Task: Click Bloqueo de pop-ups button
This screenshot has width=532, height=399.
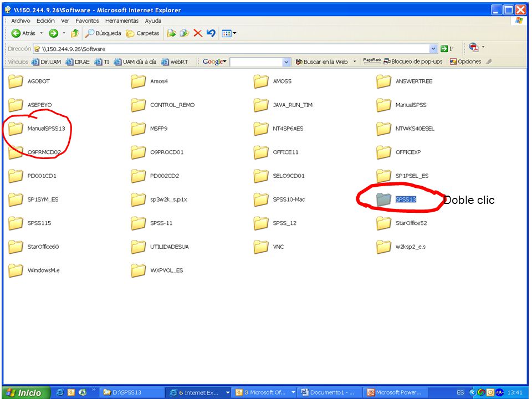Action: (413, 62)
